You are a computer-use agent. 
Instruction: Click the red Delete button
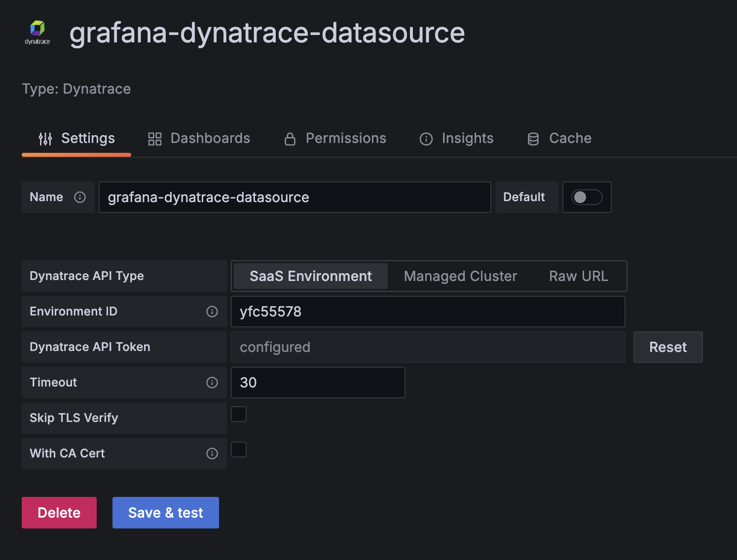(x=59, y=513)
